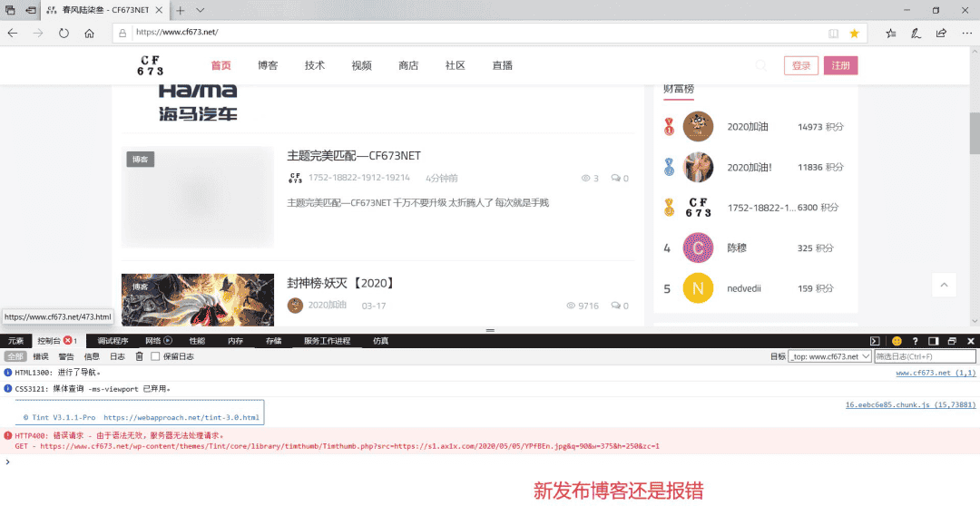Select the 警告 log filter
980x525 pixels.
pyautogui.click(x=64, y=356)
